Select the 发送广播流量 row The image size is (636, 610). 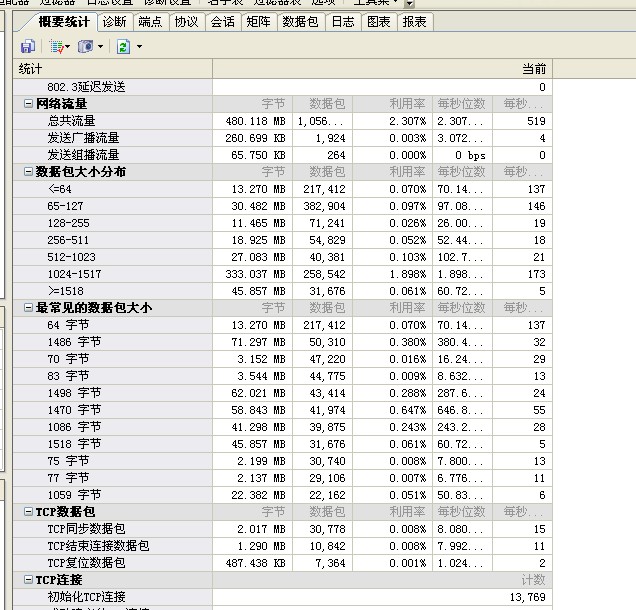click(282, 138)
